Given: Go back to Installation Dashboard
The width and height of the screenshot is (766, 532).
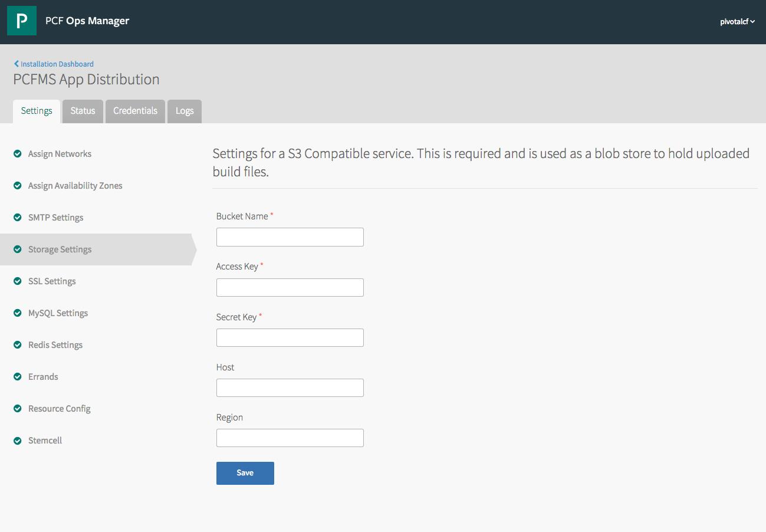Looking at the screenshot, I should click(x=54, y=64).
